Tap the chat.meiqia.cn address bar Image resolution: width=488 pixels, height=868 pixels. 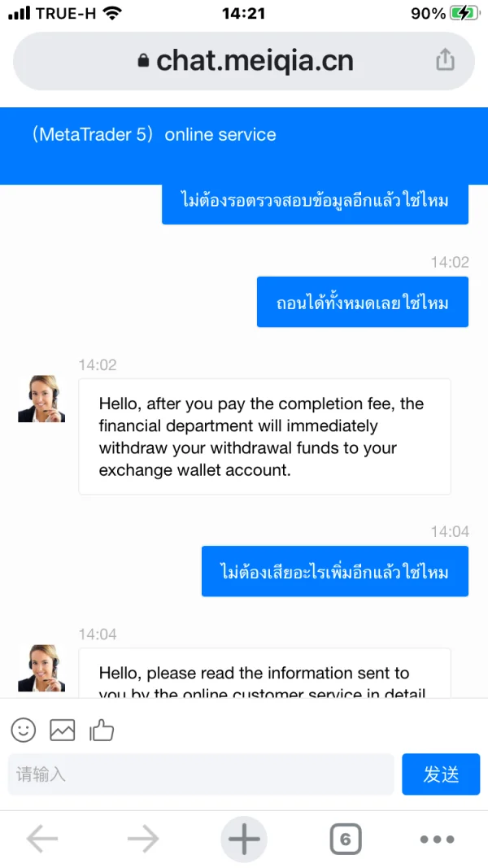(244, 60)
